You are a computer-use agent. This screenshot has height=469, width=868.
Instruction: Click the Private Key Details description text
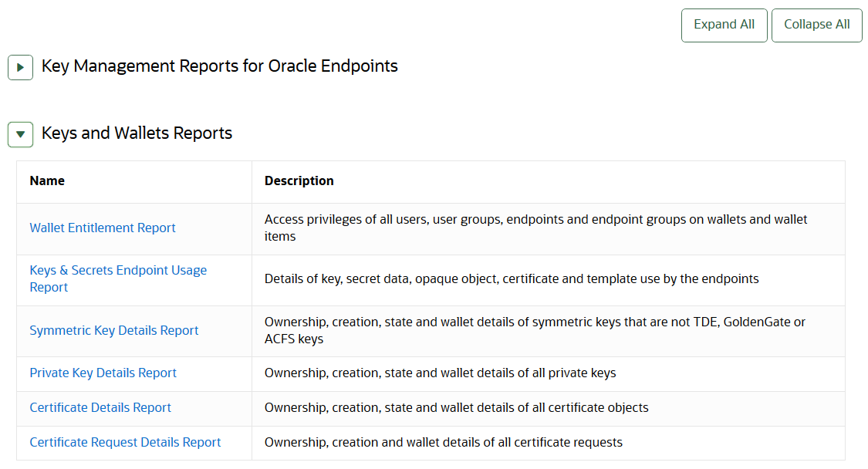coord(440,373)
